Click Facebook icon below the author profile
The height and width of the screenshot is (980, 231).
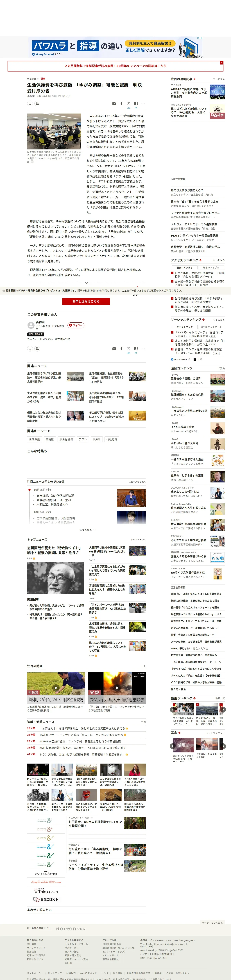[122, 348]
